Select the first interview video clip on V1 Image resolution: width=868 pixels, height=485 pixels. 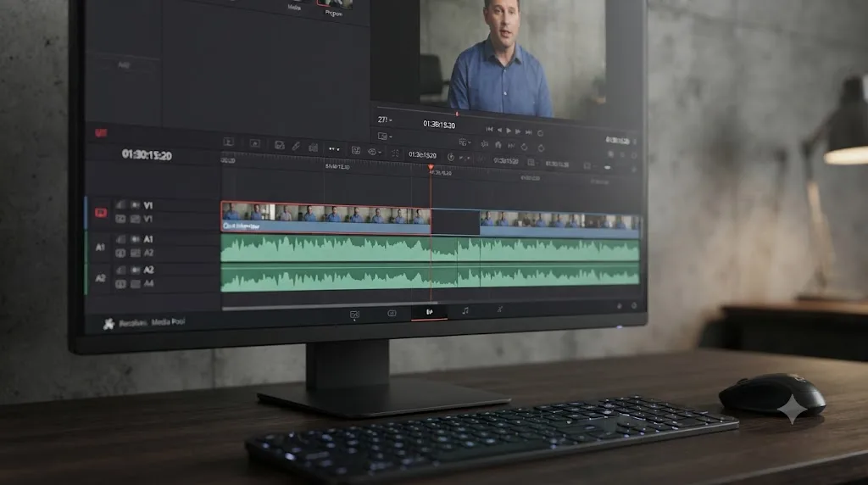tap(325, 217)
